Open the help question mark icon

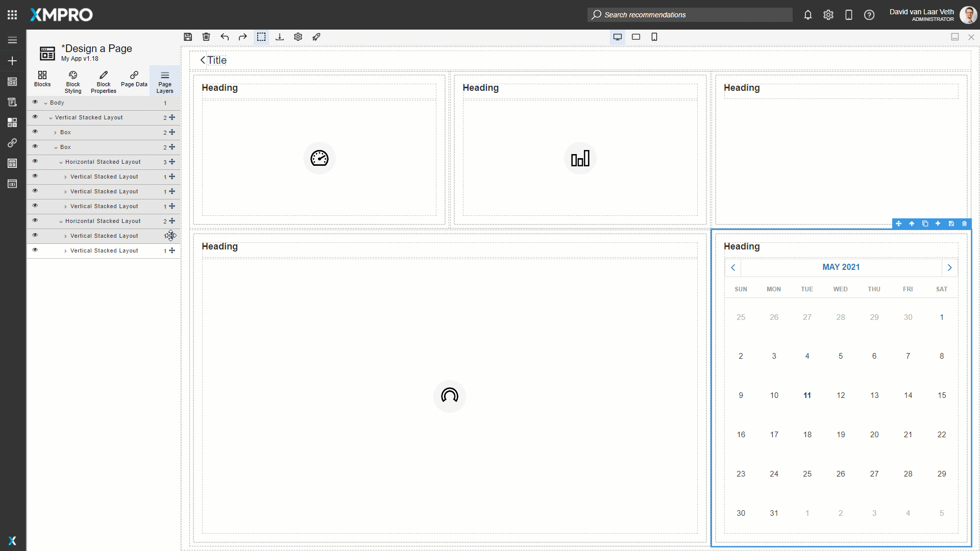(869, 15)
